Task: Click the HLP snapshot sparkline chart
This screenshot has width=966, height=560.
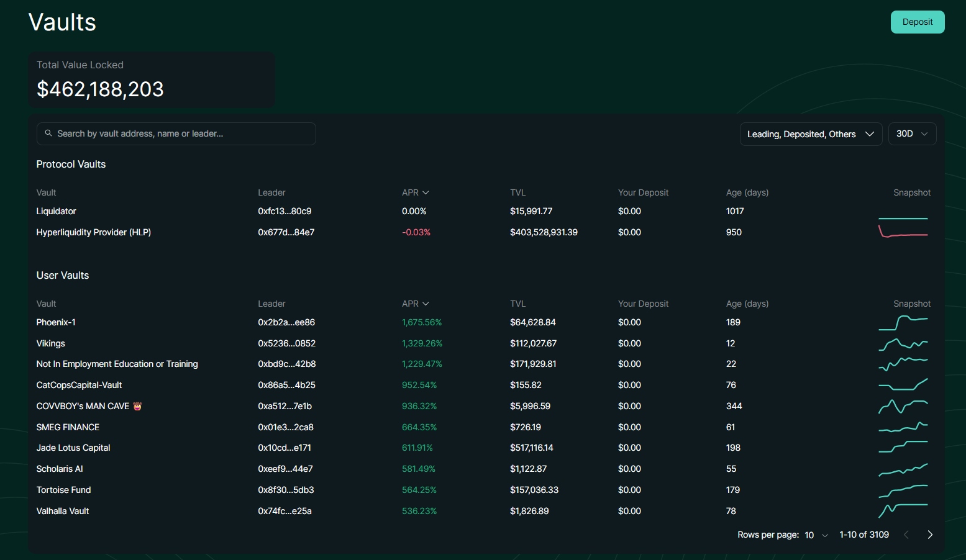Action: coord(903,232)
